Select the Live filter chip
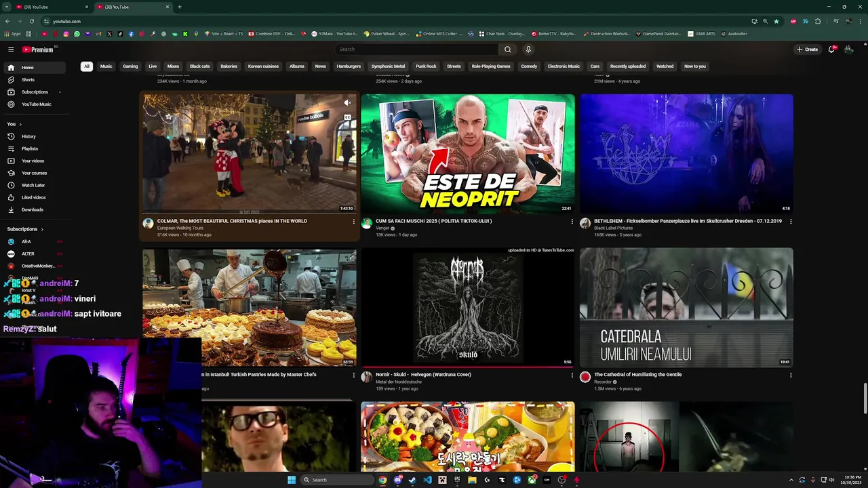Screen dimensions: 868x488 [x=153, y=66]
